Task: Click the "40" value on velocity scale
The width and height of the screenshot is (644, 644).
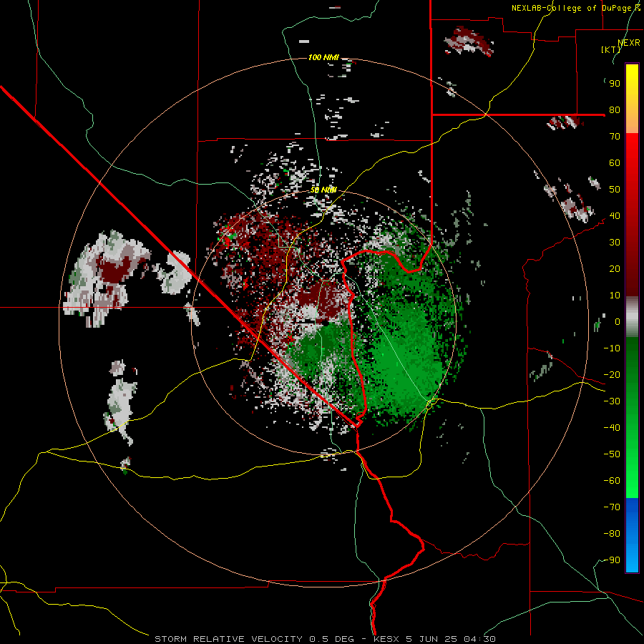Action: [615, 215]
